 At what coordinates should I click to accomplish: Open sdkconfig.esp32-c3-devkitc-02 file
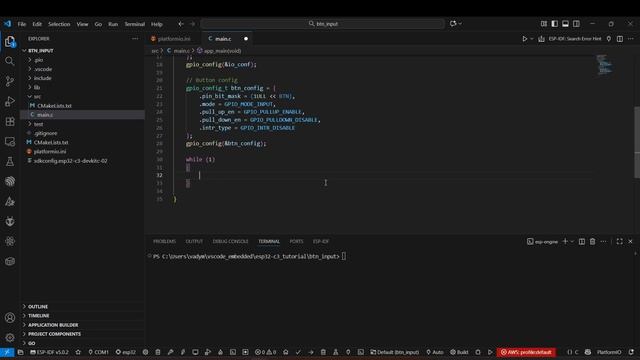(82, 161)
